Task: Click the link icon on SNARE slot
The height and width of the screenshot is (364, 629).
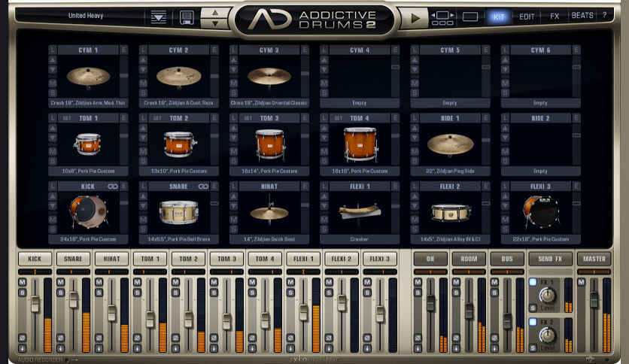Action: tap(203, 187)
